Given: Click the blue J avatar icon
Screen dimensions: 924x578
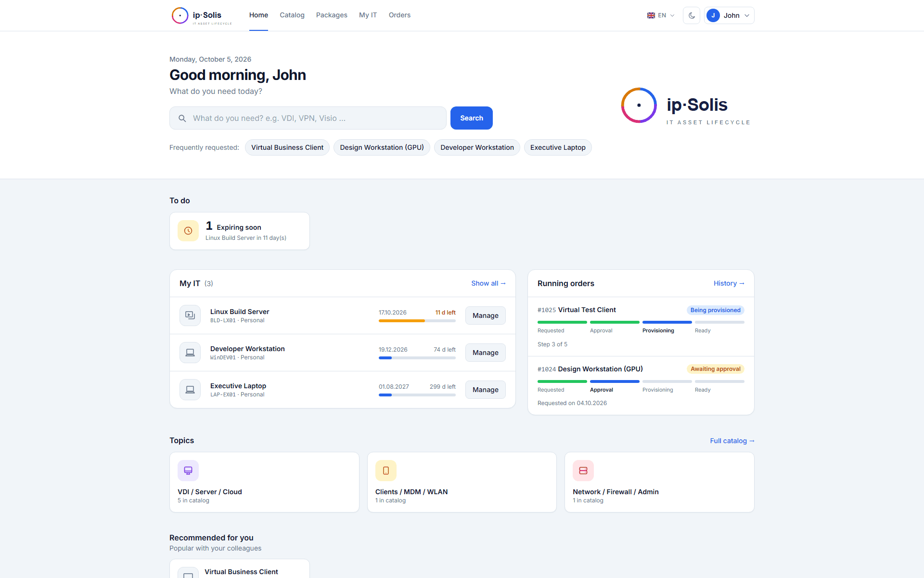Looking at the screenshot, I should 713,15.
